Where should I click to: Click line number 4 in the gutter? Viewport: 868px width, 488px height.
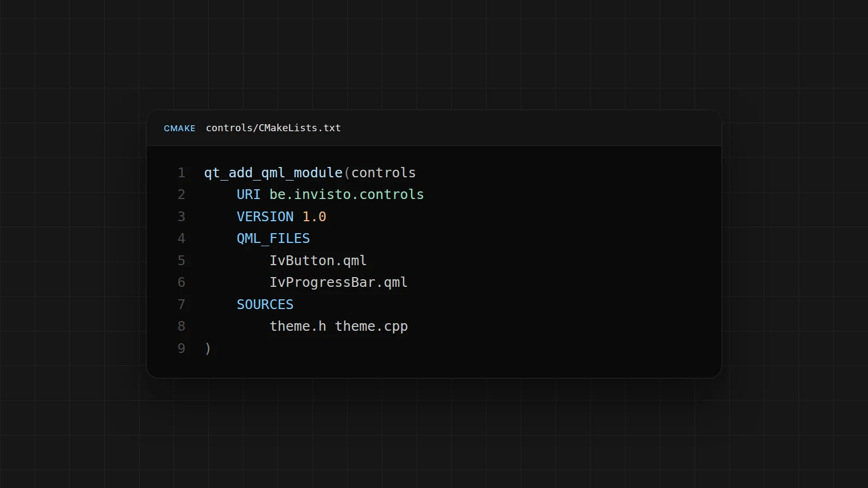(182, 239)
